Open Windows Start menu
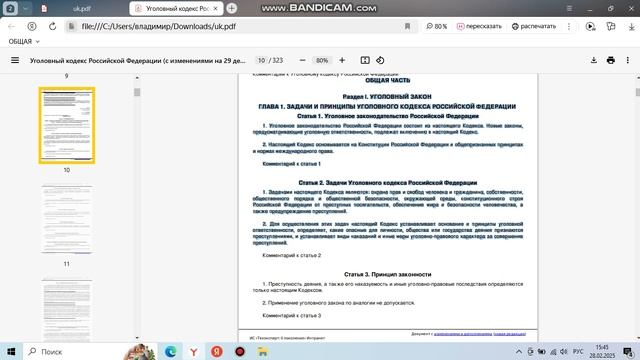This screenshot has height=360, width=640. click(x=11, y=351)
